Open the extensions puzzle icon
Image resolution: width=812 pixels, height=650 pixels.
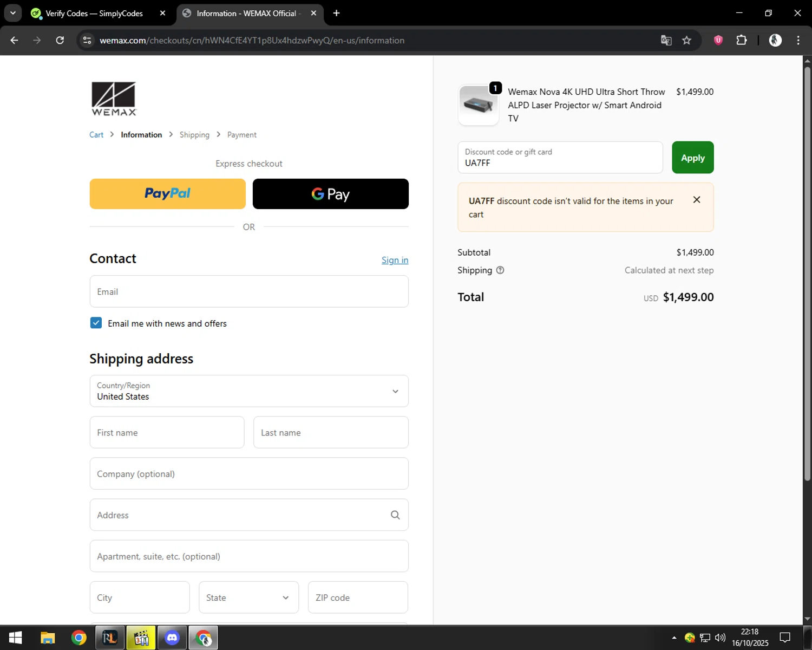point(742,40)
